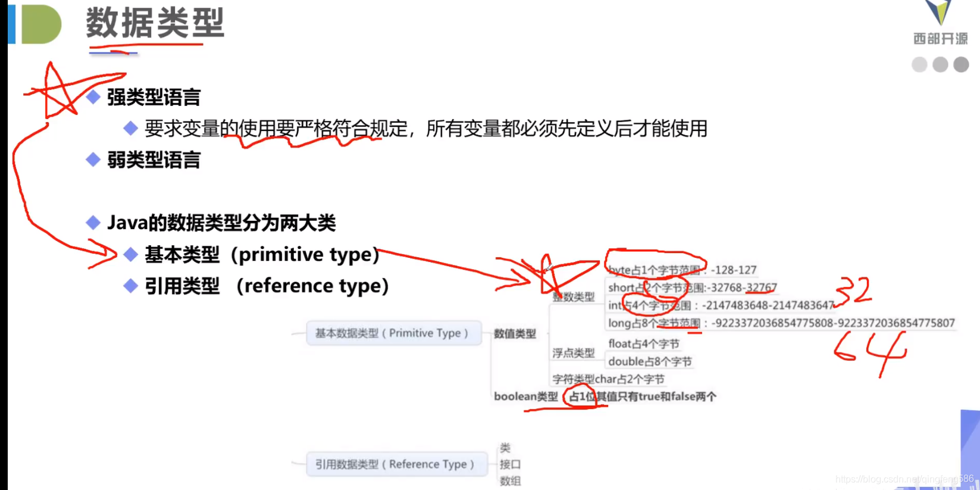Image resolution: width=980 pixels, height=490 pixels.
Task: Click the 数组 item under Reference Type
Action: (x=511, y=480)
